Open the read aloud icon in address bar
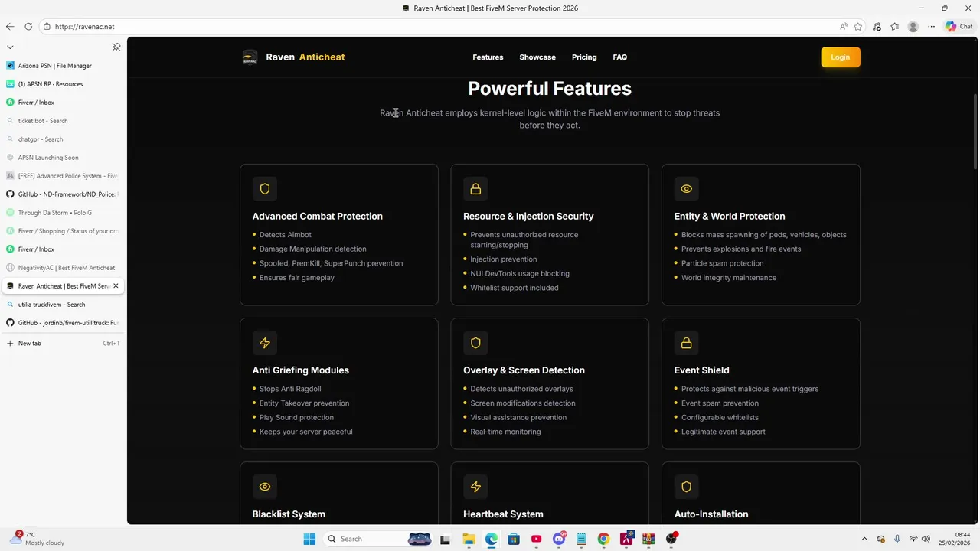The image size is (980, 551). pos(844,26)
